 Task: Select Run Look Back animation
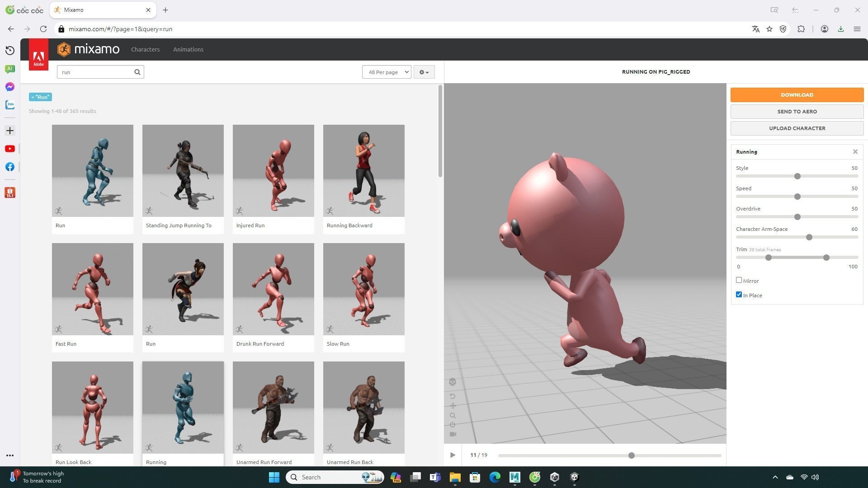click(x=93, y=414)
